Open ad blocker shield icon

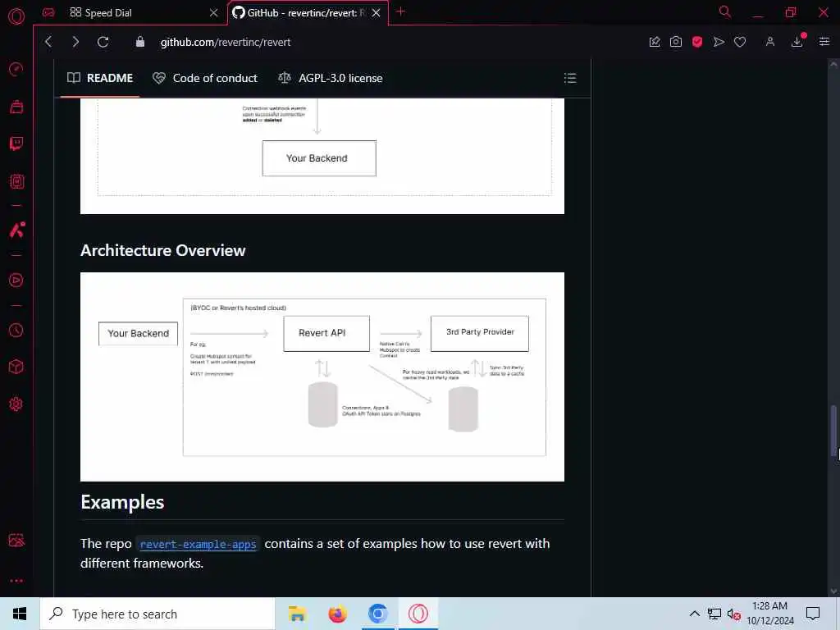coord(697,42)
